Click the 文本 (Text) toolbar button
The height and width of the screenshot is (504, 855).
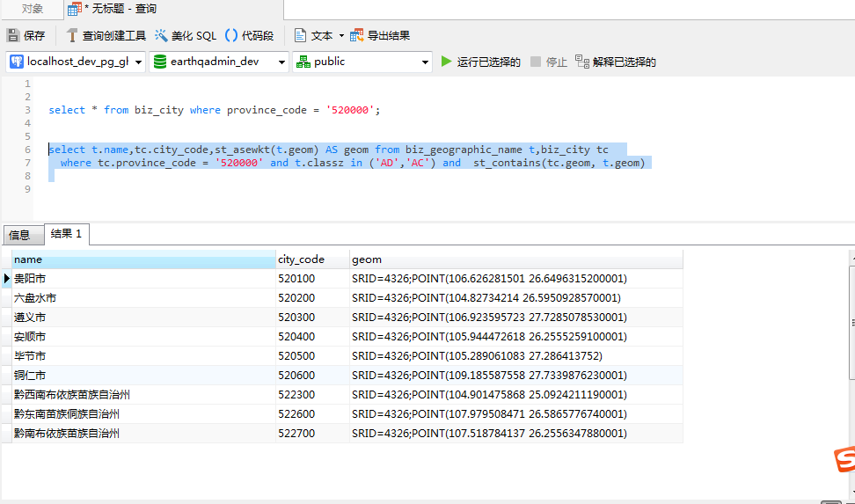[x=314, y=36]
